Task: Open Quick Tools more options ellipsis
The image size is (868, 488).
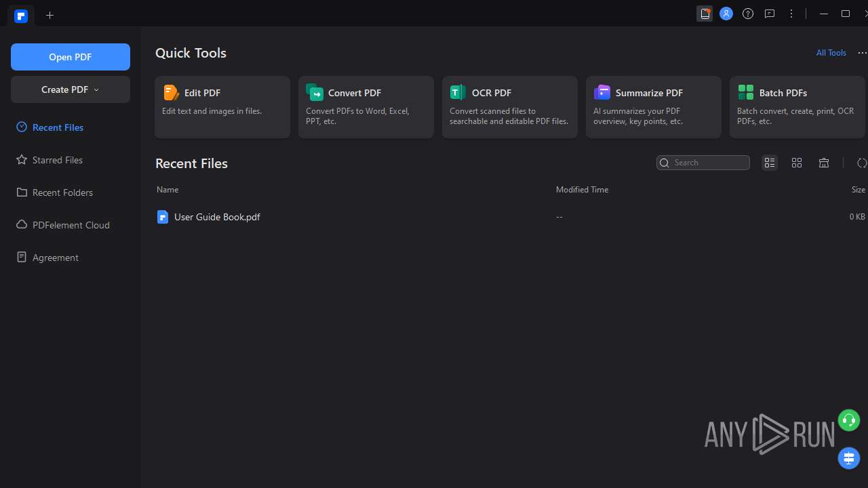Action: tap(862, 53)
